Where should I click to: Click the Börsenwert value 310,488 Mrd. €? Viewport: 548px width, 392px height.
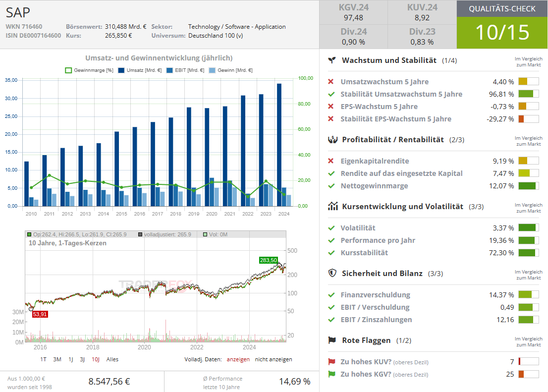coord(126,27)
